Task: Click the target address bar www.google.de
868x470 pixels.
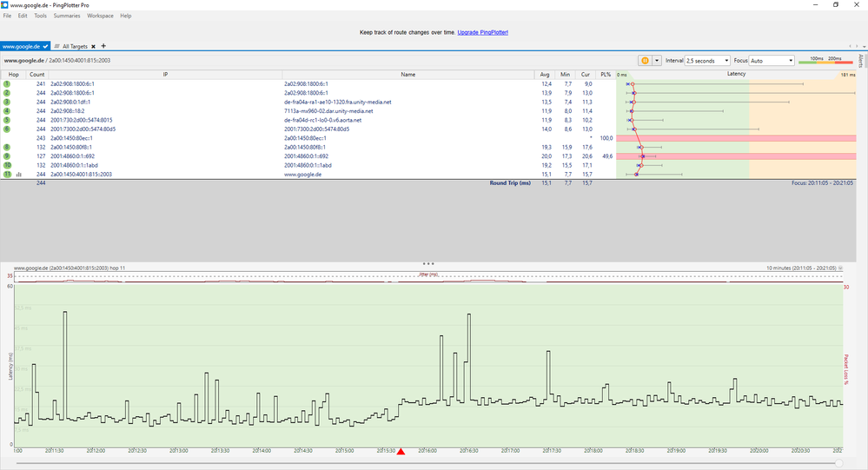Action: pyautogui.click(x=57, y=60)
